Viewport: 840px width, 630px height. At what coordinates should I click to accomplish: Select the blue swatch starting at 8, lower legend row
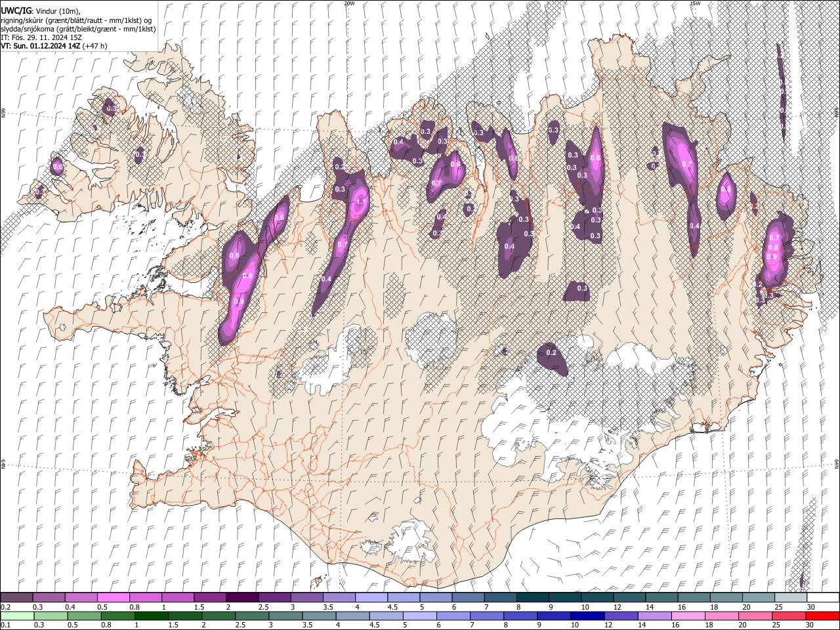click(520, 616)
